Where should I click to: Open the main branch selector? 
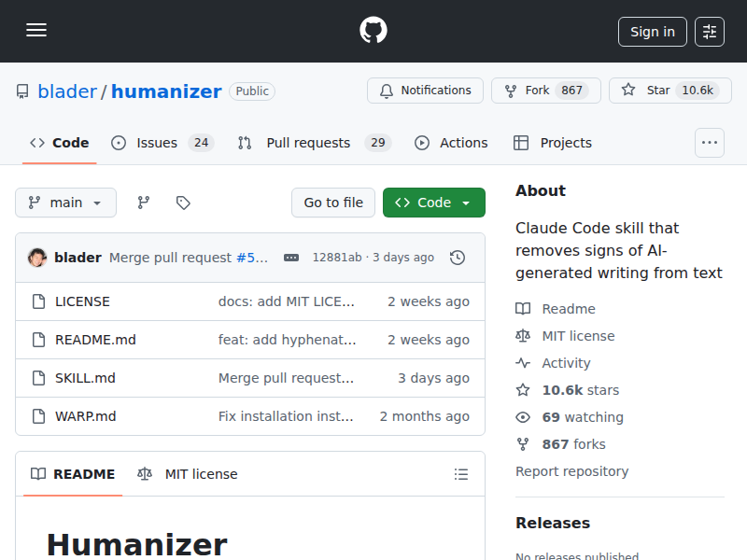point(65,203)
